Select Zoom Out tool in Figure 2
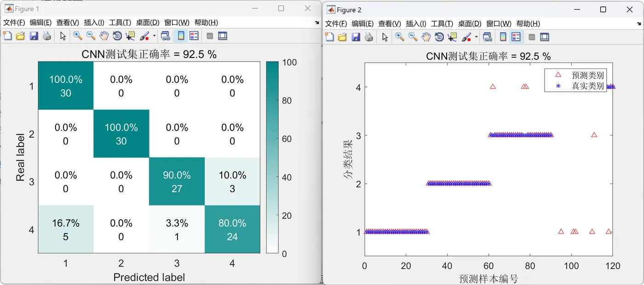The height and width of the screenshot is (285, 644). click(x=413, y=37)
